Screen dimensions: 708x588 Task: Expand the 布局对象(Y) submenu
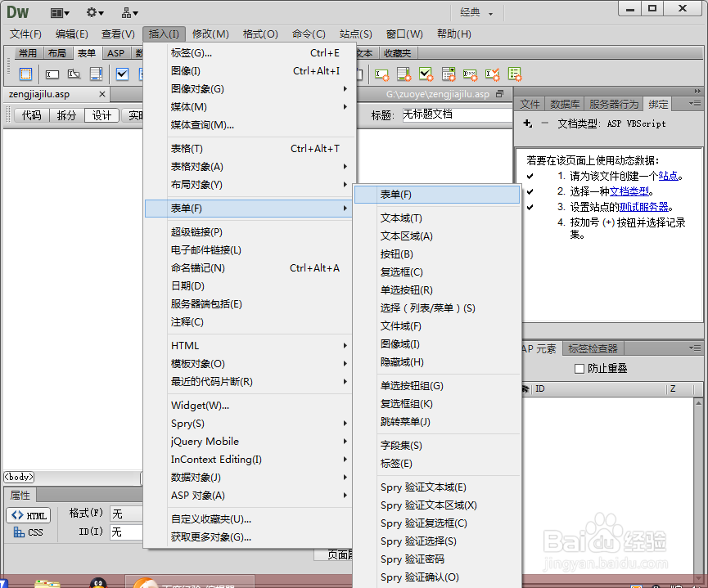pos(248,185)
